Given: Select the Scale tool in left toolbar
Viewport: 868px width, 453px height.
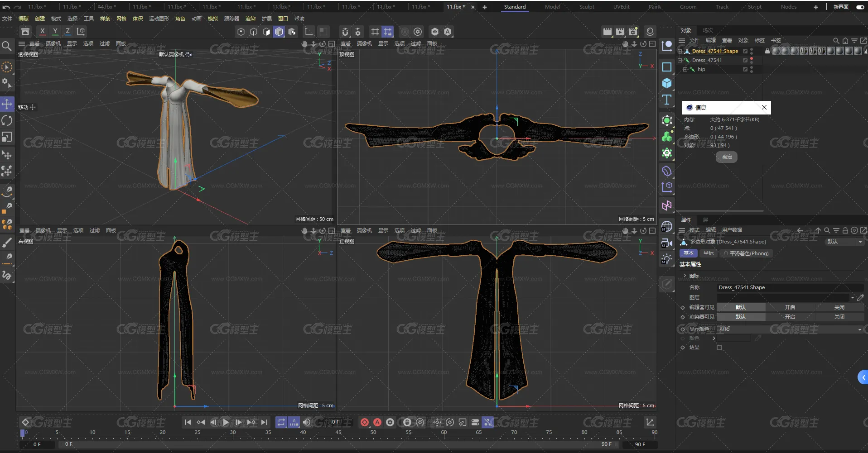Looking at the screenshot, I should (x=7, y=137).
